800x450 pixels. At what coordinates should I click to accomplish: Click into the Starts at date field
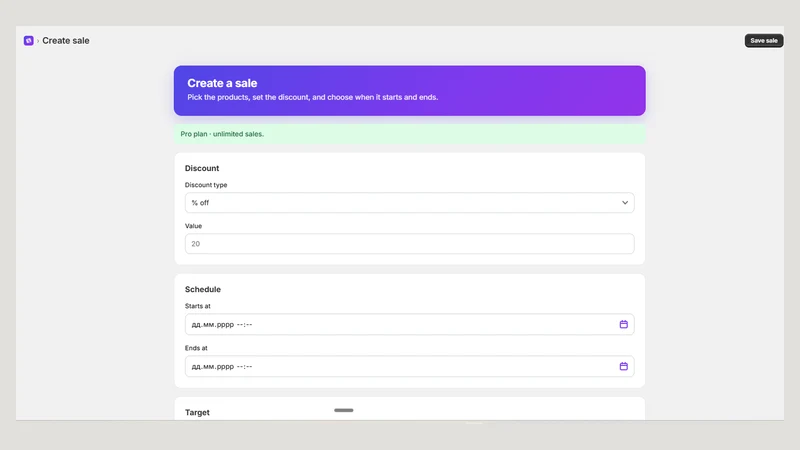coord(410,324)
